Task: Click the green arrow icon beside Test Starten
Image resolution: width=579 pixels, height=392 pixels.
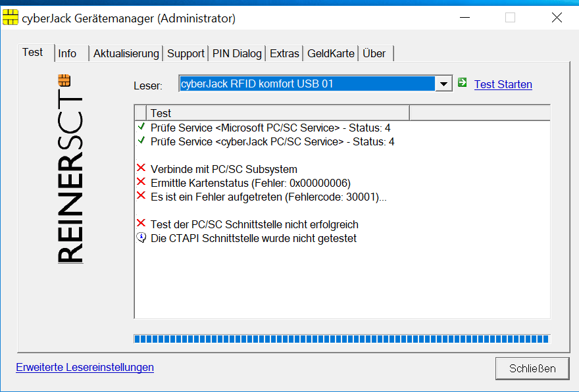Action: (x=462, y=82)
